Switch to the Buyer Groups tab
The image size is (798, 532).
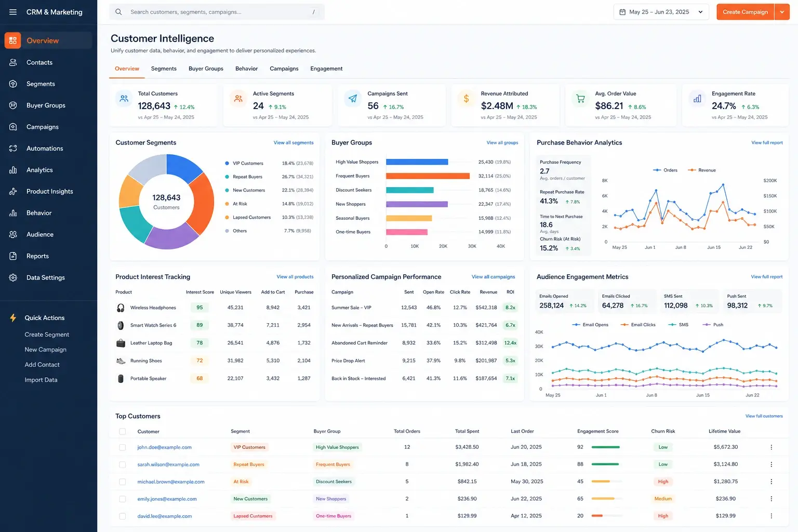click(206, 69)
